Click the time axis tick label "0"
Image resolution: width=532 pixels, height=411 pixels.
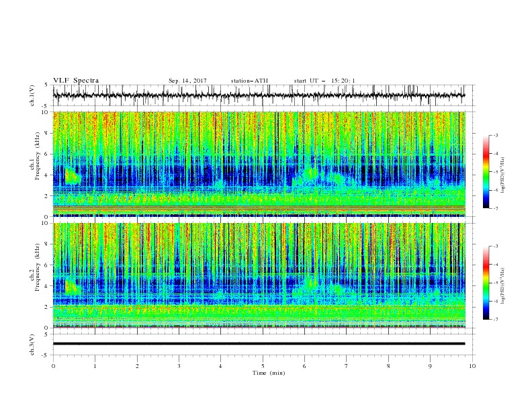(x=53, y=366)
